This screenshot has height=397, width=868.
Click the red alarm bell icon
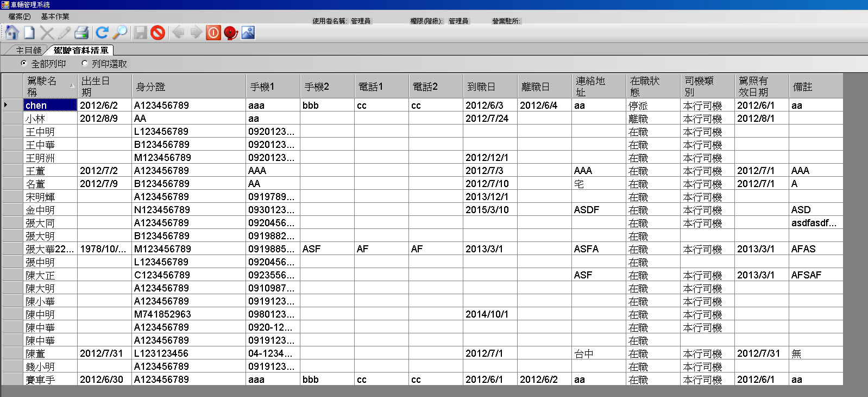231,33
